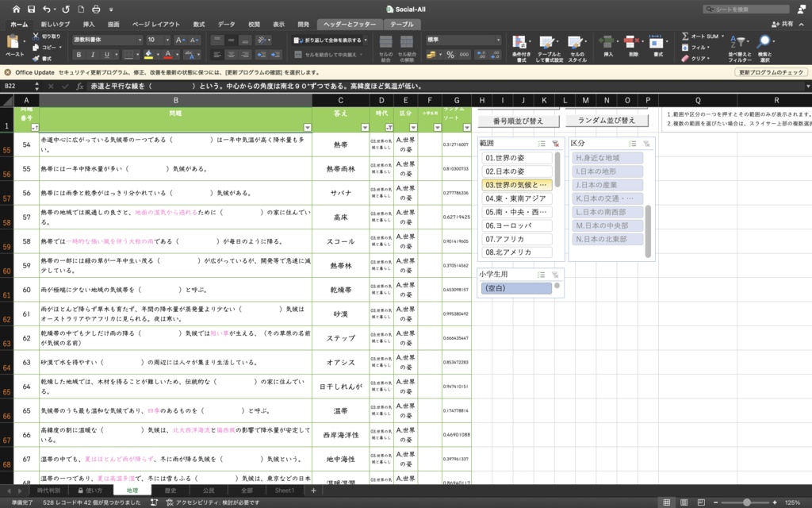Toggle bold formatting in the ribbon
The width and height of the screenshot is (812, 508).
79,55
